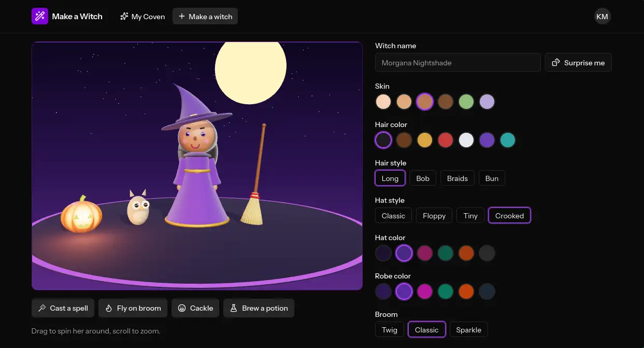Open the KM user avatar
The height and width of the screenshot is (348, 644).
(x=602, y=17)
